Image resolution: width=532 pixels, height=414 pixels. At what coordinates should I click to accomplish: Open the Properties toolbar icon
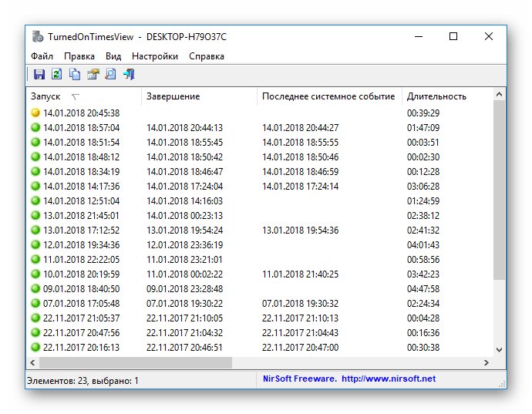tap(93, 75)
